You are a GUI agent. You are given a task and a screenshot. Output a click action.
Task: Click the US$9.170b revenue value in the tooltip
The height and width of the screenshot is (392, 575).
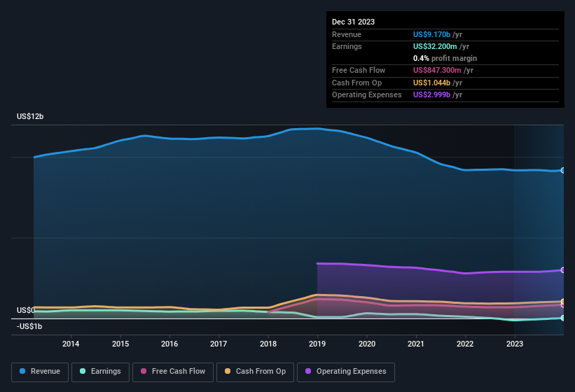point(431,34)
